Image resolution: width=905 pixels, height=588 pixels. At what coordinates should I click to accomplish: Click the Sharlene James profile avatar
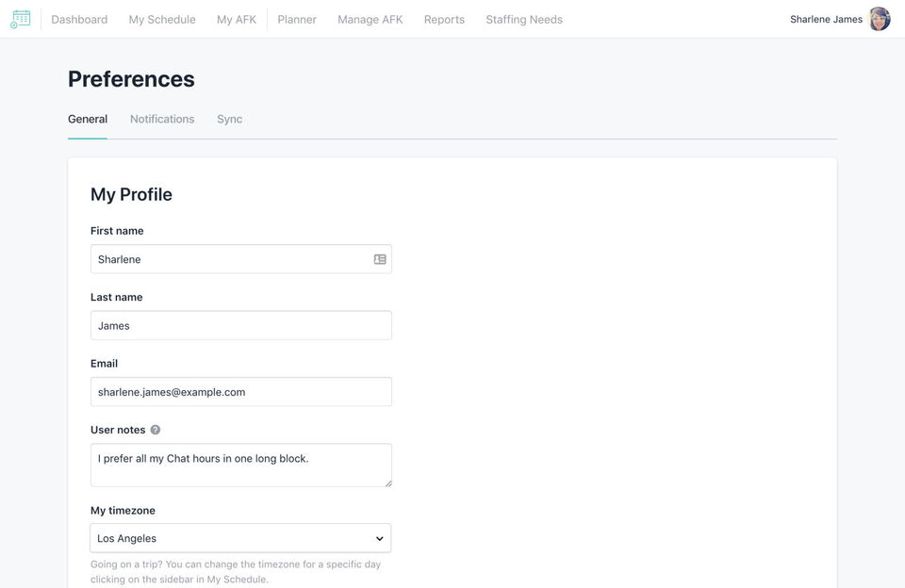point(880,19)
